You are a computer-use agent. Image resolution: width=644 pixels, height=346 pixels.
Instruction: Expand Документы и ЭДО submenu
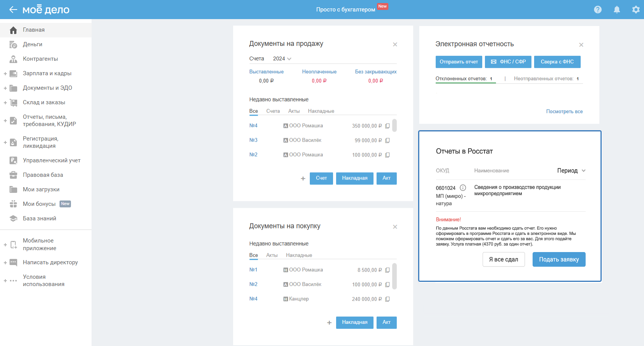coord(5,88)
